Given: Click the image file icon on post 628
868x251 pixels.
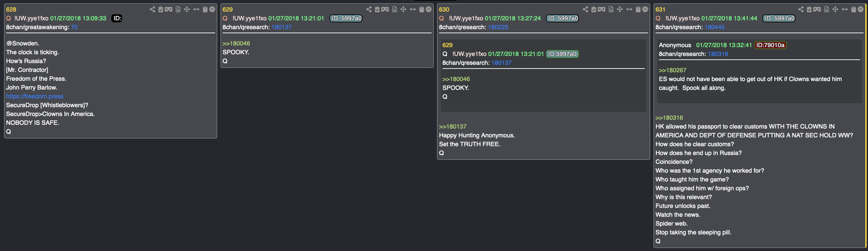Looking at the screenshot, I should [x=178, y=9].
